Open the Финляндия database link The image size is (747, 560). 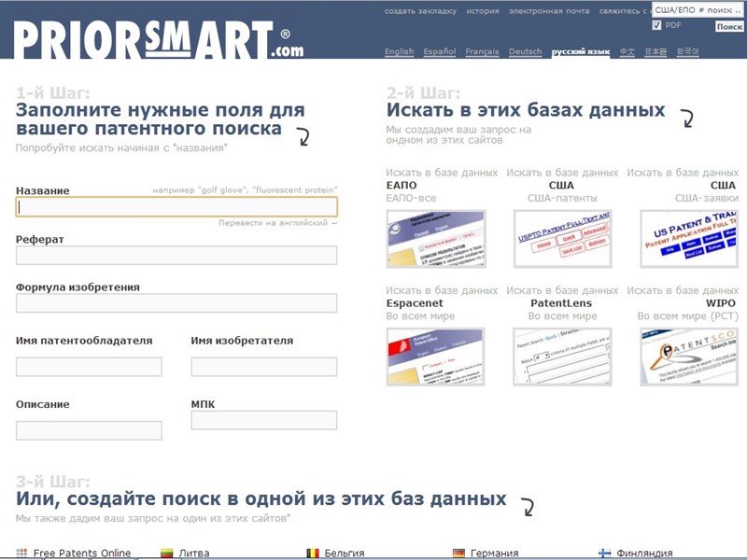point(644,553)
